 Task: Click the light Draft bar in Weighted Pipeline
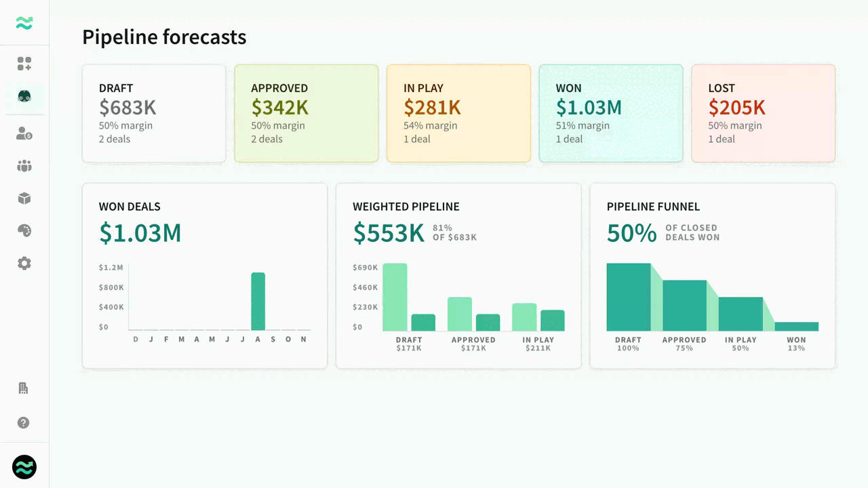[395, 297]
